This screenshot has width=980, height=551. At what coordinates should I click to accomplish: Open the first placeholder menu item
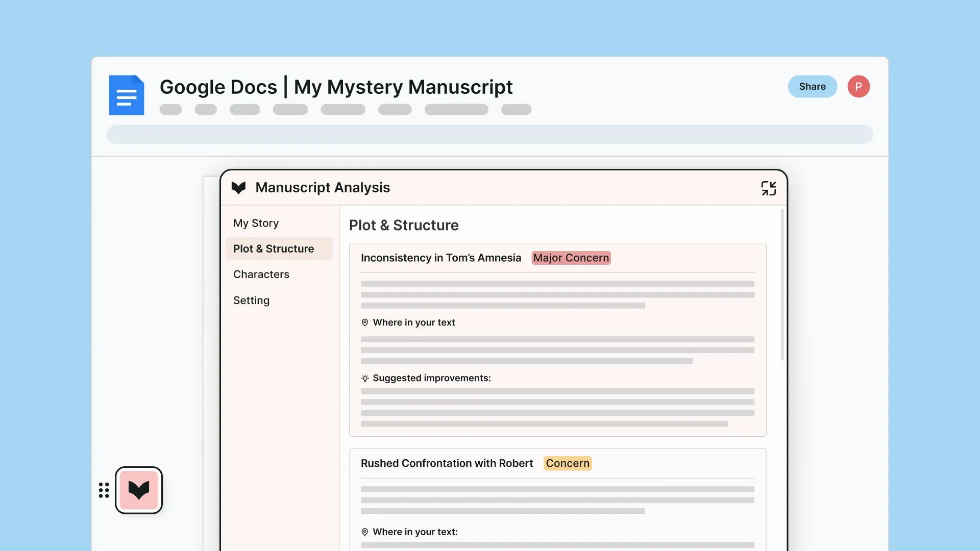point(170,110)
